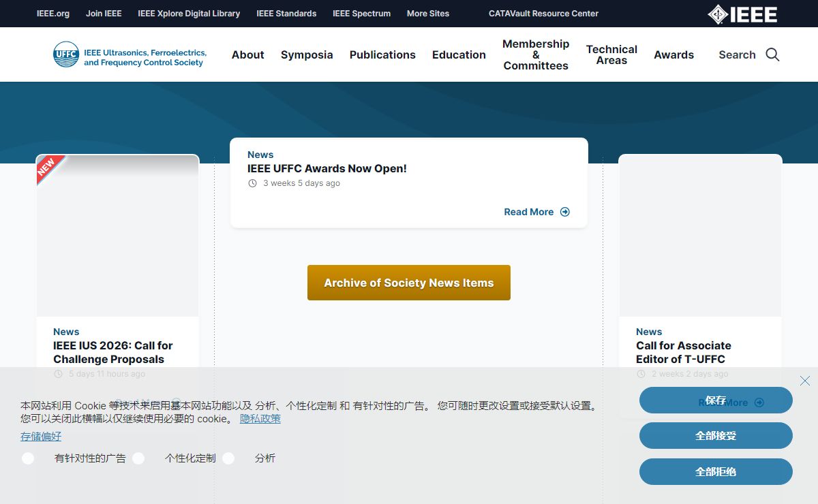
Task: Click the 全部拒绝 cookie button
Action: tap(716, 472)
